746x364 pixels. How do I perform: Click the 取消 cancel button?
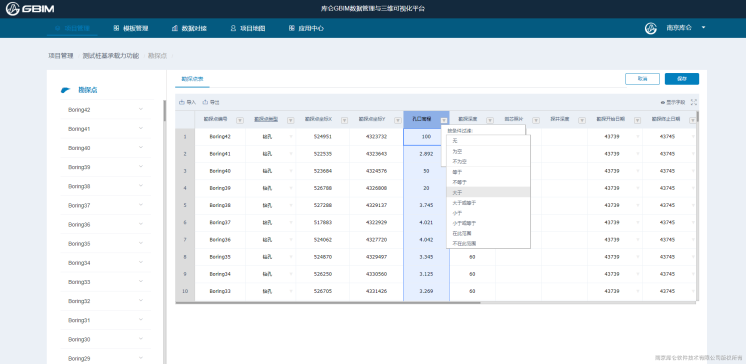(x=642, y=79)
